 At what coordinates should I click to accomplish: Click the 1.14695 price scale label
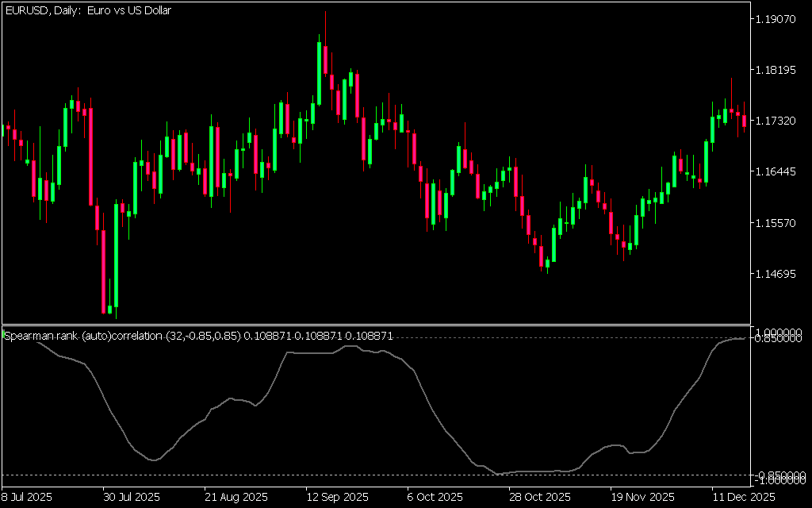776,274
